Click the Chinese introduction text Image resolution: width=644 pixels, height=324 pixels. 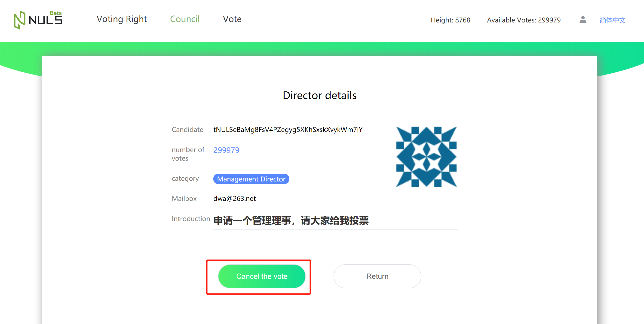tap(291, 221)
